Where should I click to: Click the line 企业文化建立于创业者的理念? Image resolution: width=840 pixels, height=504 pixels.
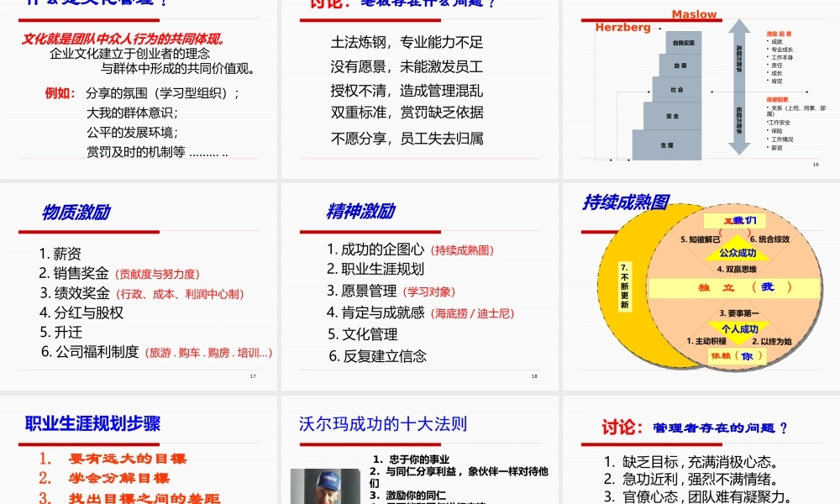tap(129, 54)
